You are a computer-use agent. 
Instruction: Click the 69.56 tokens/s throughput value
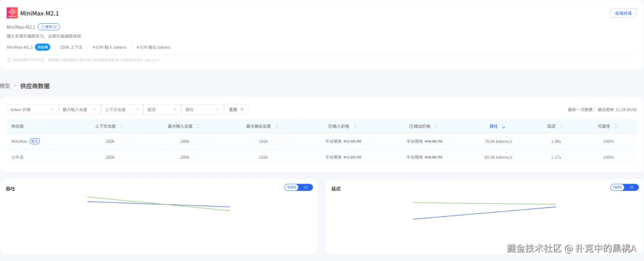tap(498, 157)
